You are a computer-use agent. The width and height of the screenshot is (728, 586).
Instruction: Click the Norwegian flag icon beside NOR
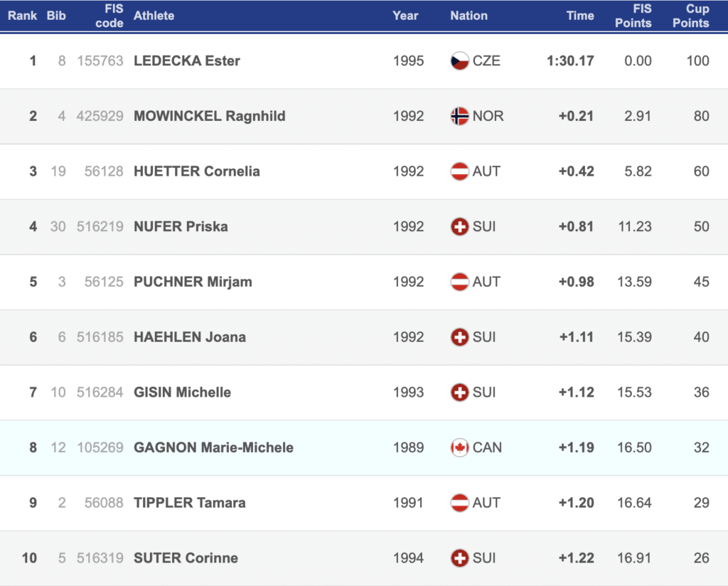[459, 116]
